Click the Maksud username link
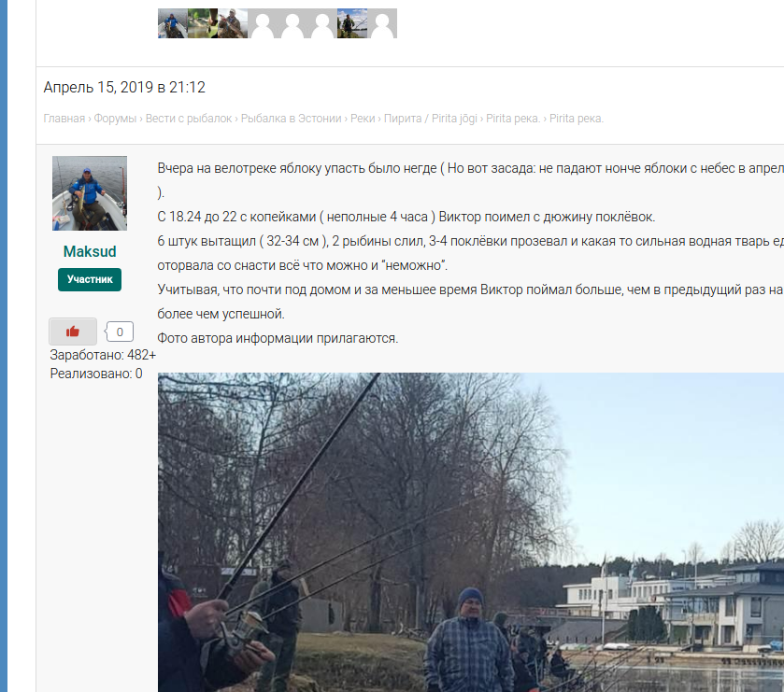 click(90, 251)
